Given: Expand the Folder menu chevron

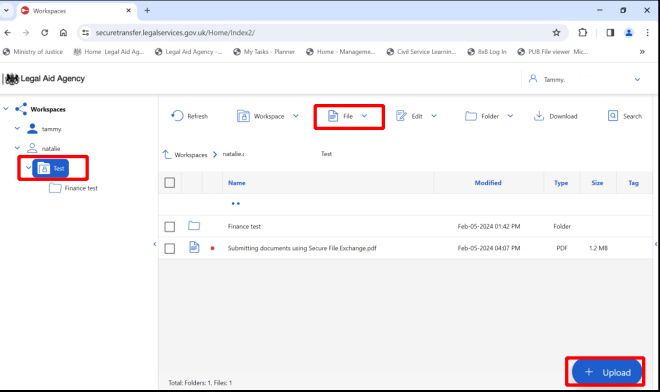Looking at the screenshot, I should pyautogui.click(x=510, y=116).
